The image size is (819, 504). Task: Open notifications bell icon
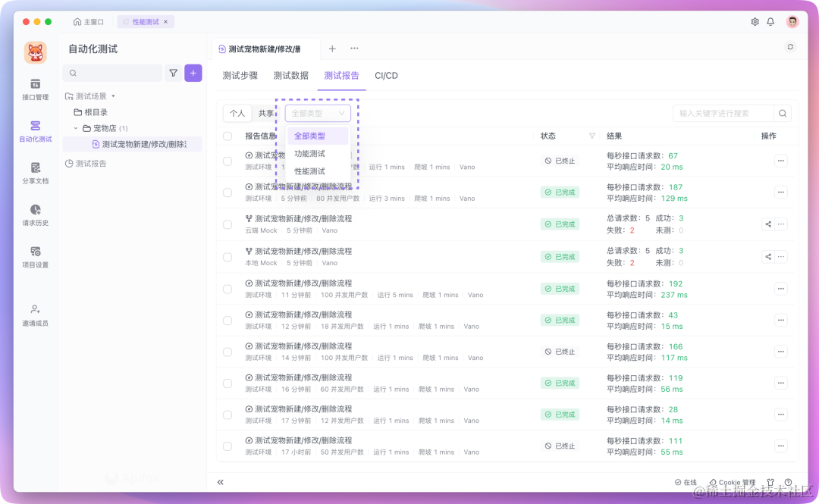pyautogui.click(x=770, y=21)
